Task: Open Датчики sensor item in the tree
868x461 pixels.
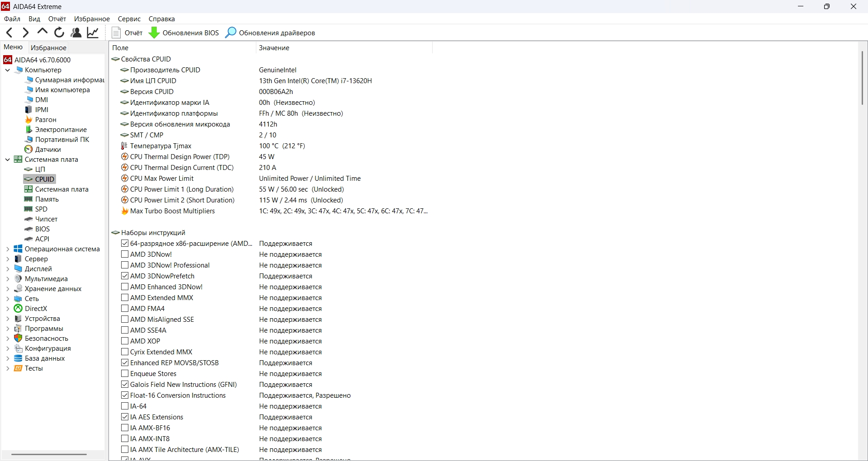Action: pyautogui.click(x=42, y=150)
